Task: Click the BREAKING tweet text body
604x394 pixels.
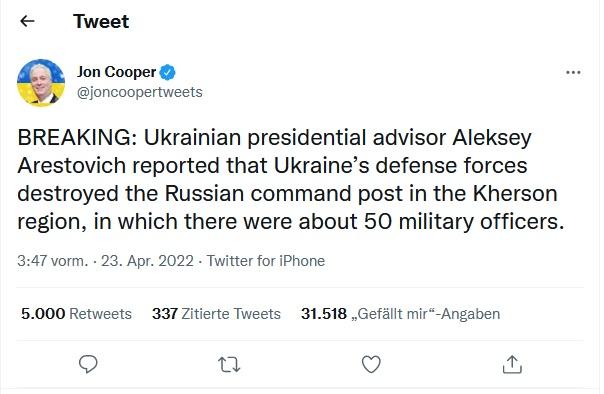Action: coord(291,179)
